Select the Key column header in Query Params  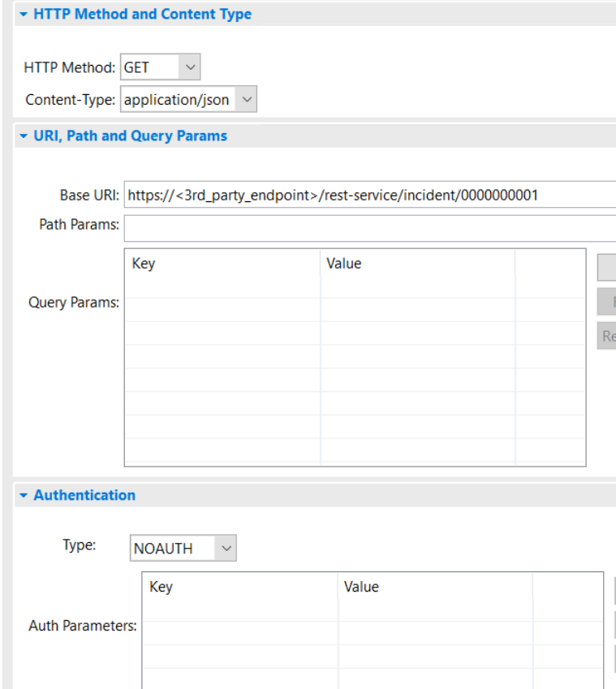(222, 264)
